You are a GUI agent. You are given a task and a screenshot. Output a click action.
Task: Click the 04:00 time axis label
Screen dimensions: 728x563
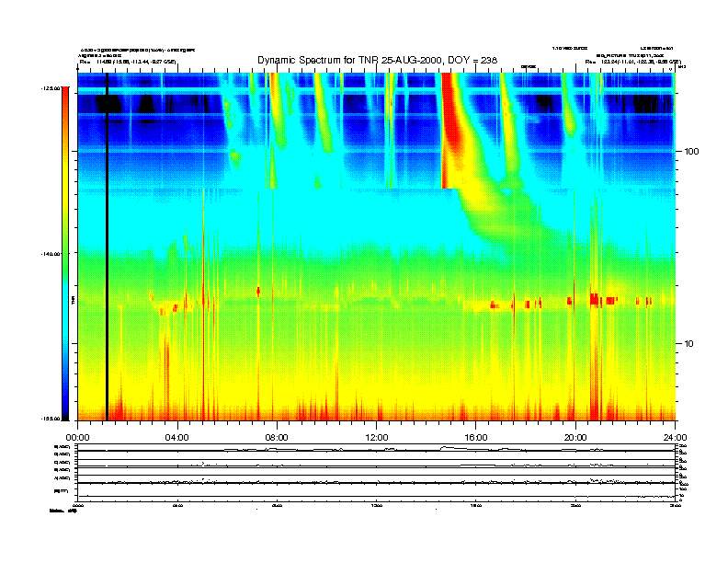pos(176,437)
